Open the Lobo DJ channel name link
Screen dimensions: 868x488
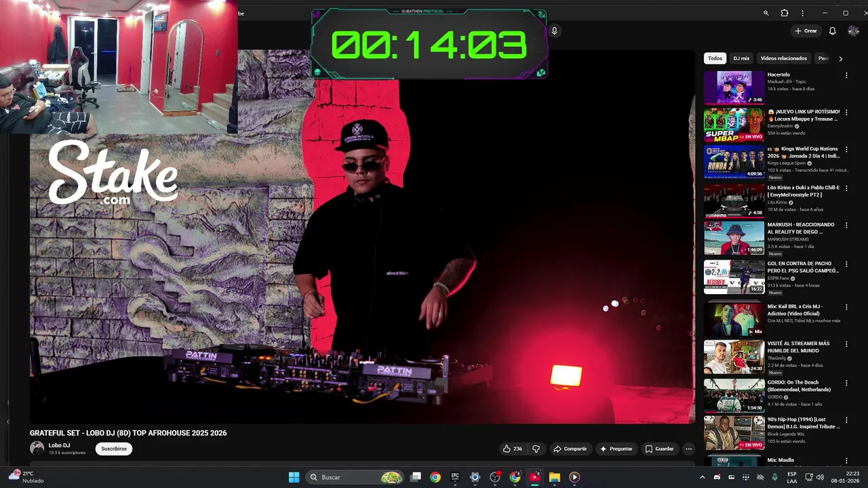[59, 445]
